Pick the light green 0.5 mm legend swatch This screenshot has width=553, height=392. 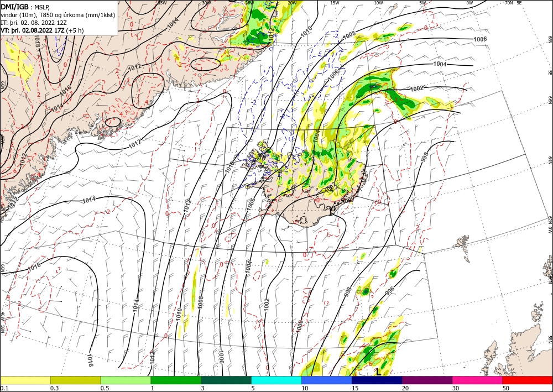pyautogui.click(x=126, y=380)
